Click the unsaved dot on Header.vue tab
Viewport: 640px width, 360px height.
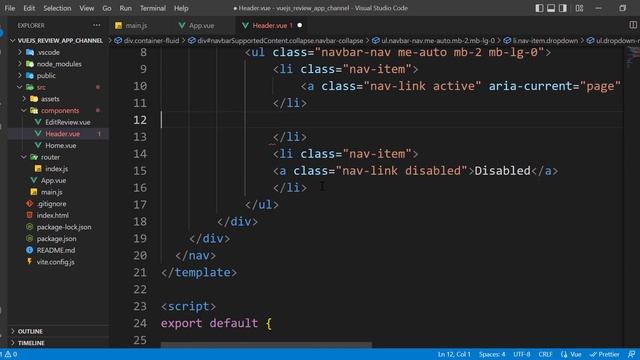[x=300, y=25]
